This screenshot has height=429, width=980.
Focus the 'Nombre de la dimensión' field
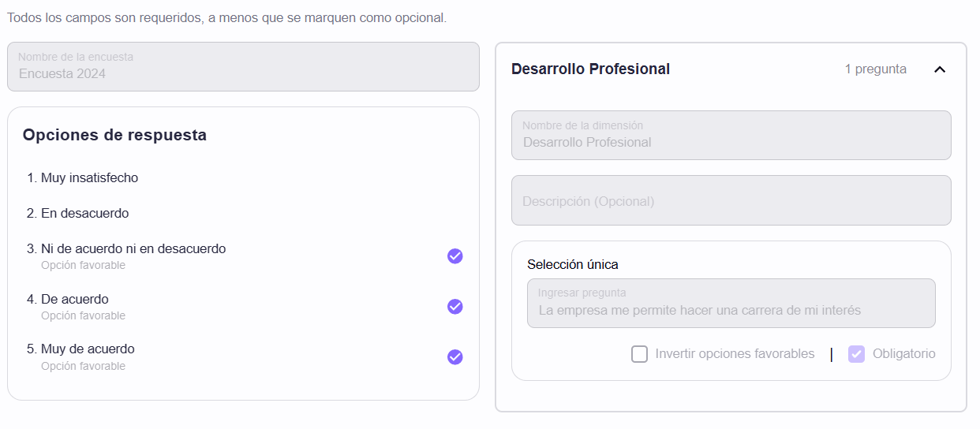[x=731, y=136]
